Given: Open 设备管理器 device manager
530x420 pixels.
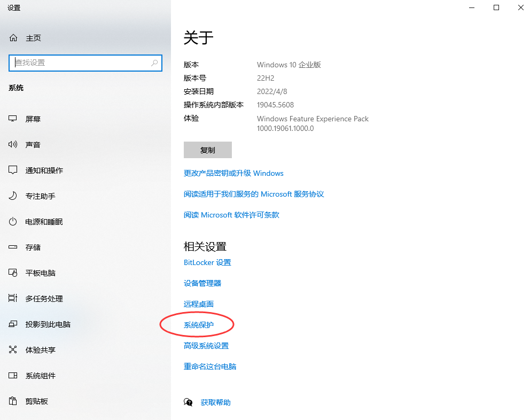Looking at the screenshot, I should click(x=199, y=283).
